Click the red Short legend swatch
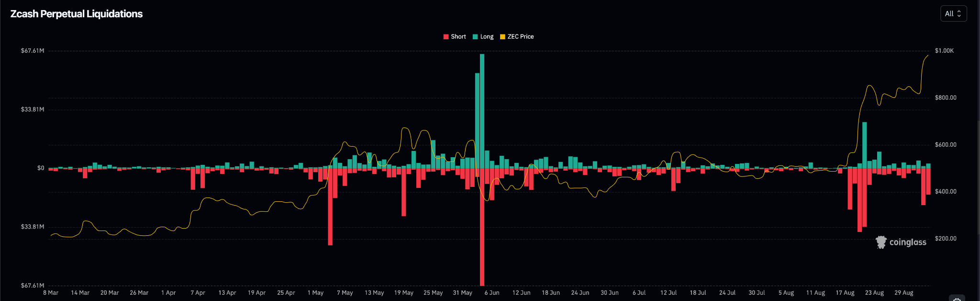 446,36
